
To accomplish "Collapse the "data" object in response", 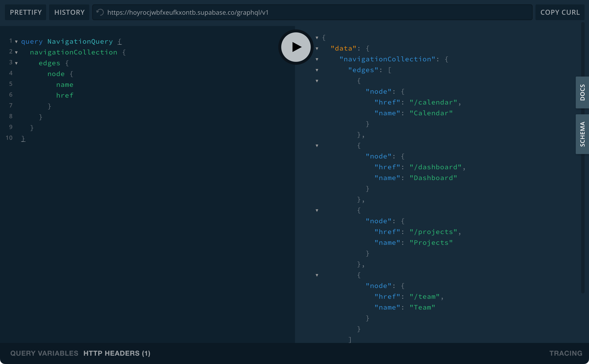I will [x=317, y=49].
